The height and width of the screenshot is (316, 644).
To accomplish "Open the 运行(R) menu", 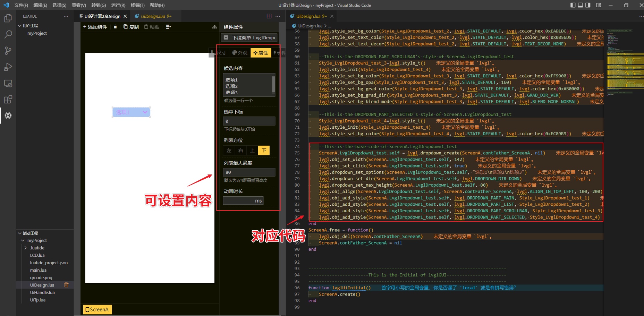I will tap(118, 5).
